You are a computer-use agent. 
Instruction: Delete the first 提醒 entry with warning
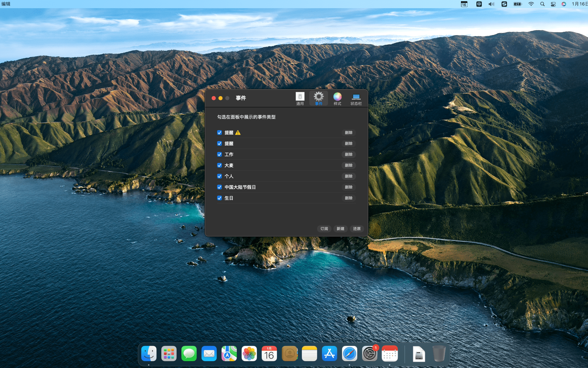pos(348,133)
